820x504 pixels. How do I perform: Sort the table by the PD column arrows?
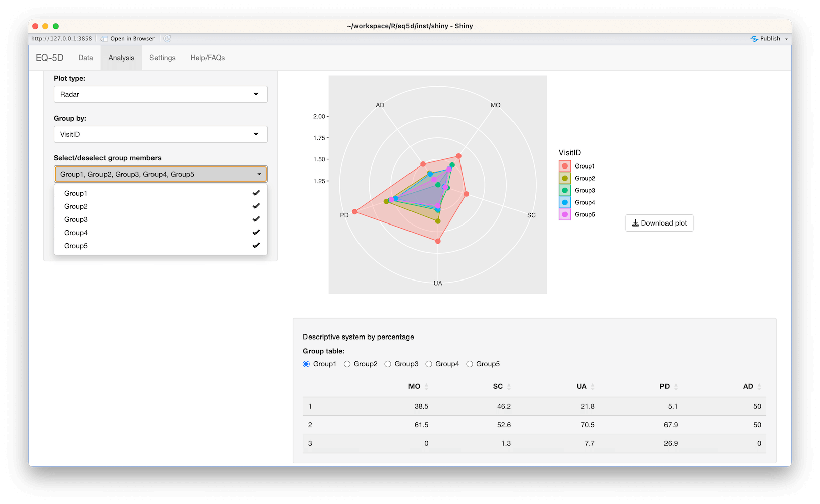[677, 386]
